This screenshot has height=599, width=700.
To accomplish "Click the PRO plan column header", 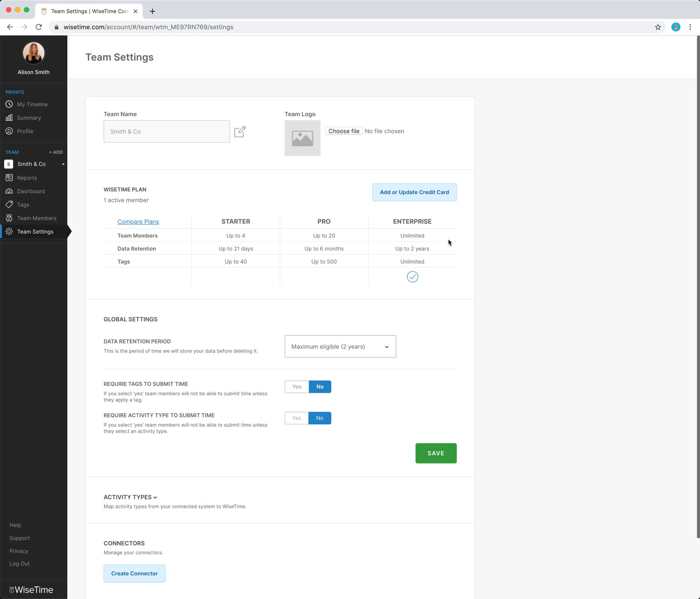I will click(x=324, y=221).
